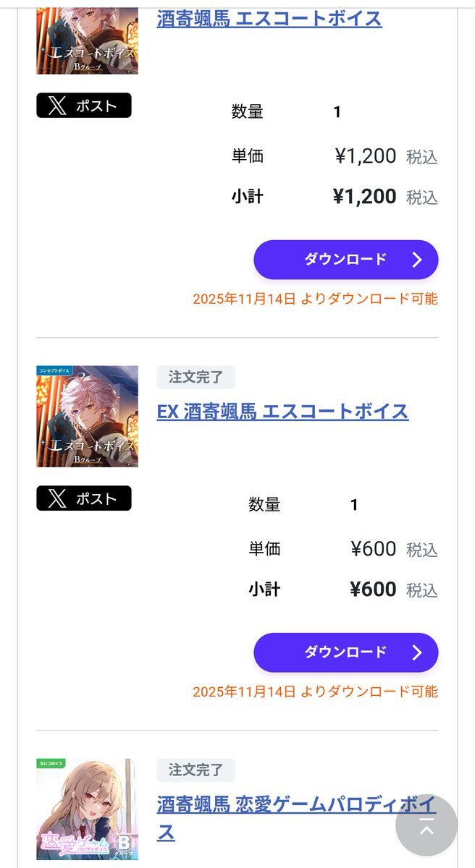Screen dimensions: 475x868
Task: Click the ¥600 小計 subtotal amount
Action: tap(373, 590)
